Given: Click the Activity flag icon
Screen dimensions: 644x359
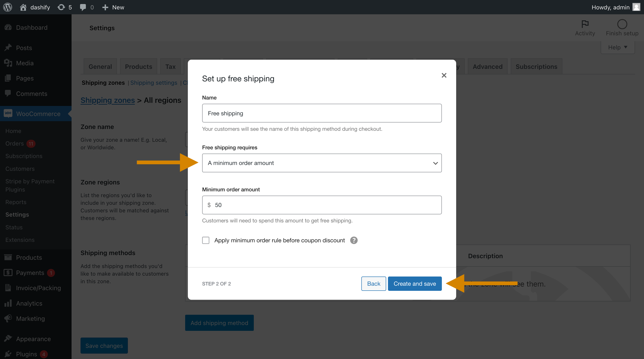Looking at the screenshot, I should (x=585, y=24).
